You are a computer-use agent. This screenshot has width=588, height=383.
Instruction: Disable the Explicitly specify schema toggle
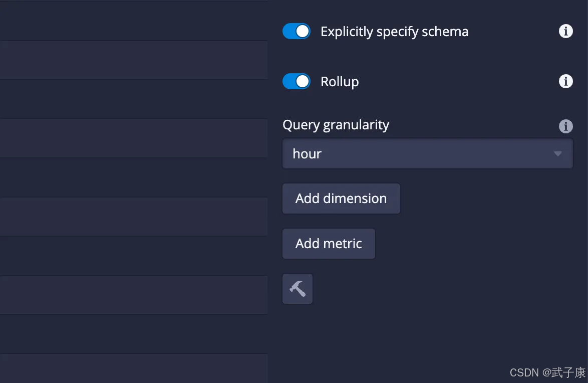coord(297,32)
